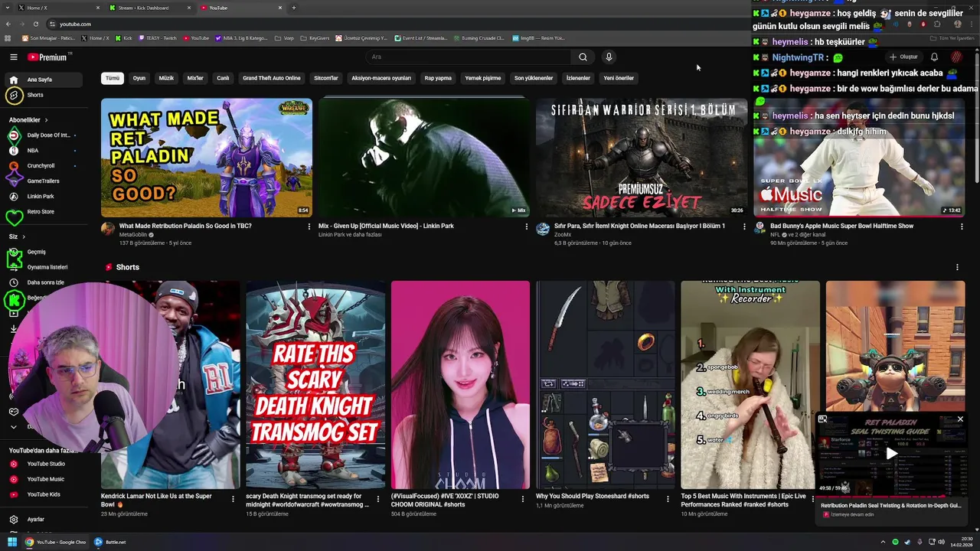Open Retro Store subscription
The height and width of the screenshot is (551, 980).
[x=41, y=211]
